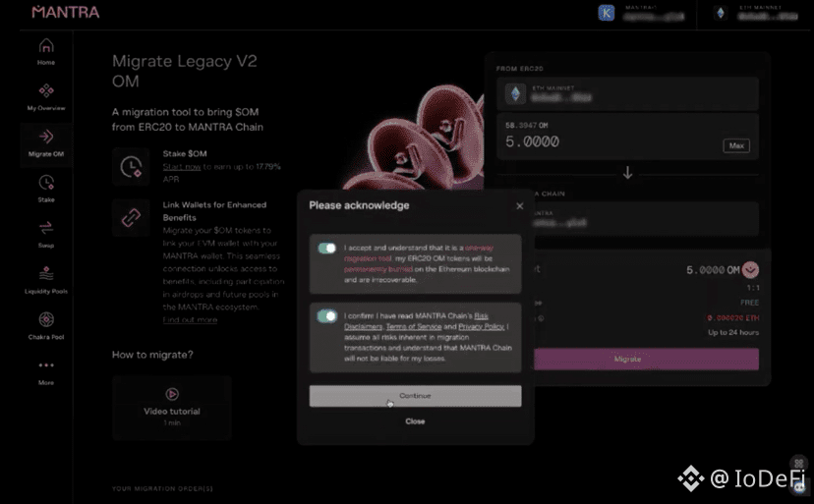Click the FREE fee label
Image resolution: width=814 pixels, height=504 pixels.
click(x=750, y=303)
